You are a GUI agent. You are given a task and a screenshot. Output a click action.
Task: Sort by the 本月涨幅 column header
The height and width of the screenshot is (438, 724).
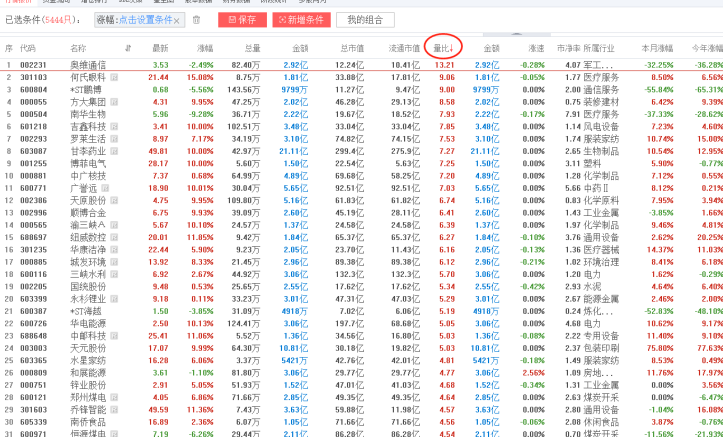[x=658, y=48]
